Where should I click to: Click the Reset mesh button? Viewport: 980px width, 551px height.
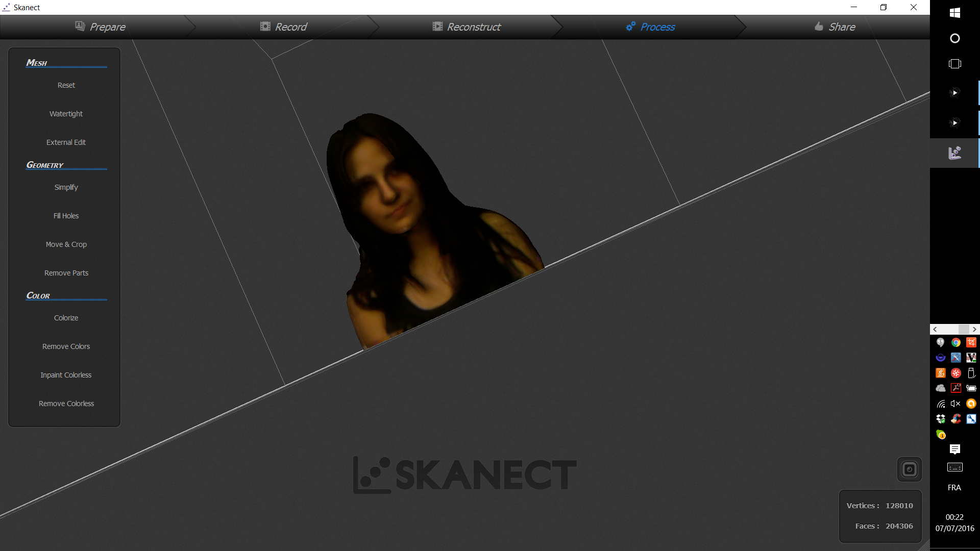tap(66, 85)
